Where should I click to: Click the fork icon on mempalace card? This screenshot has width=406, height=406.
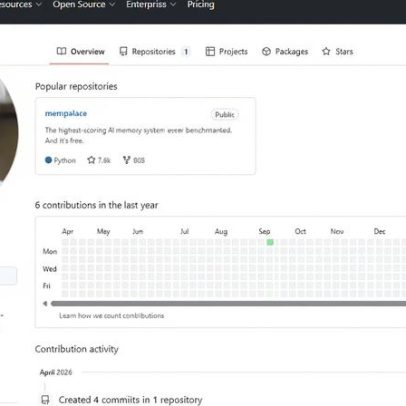click(x=126, y=160)
